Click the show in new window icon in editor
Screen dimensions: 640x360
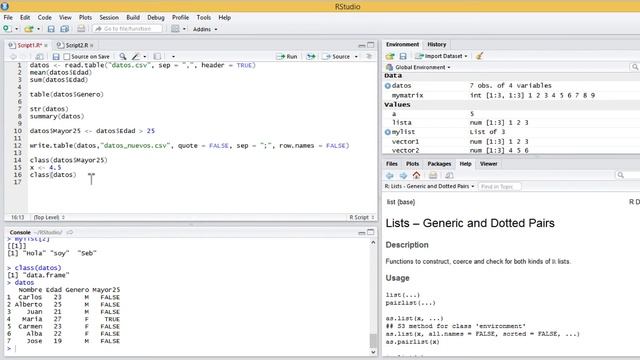pyautogui.click(x=40, y=56)
